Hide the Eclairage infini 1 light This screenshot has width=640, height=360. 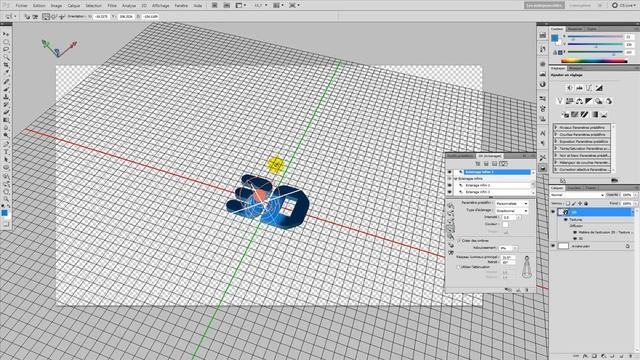(450, 172)
